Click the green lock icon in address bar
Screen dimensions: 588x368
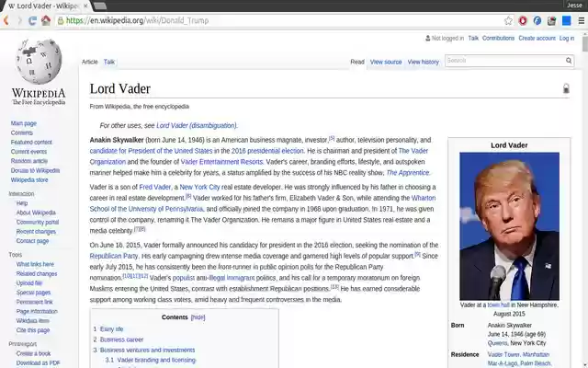click(61, 20)
